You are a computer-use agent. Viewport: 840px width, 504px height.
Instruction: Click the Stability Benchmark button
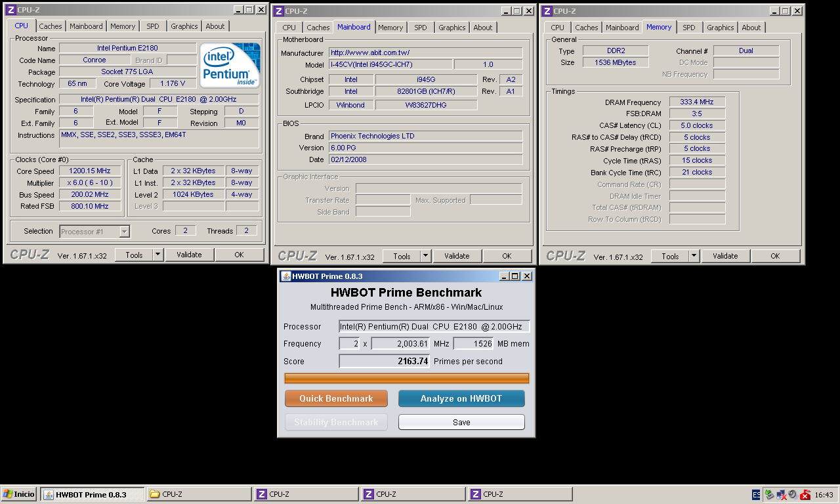tap(336, 422)
